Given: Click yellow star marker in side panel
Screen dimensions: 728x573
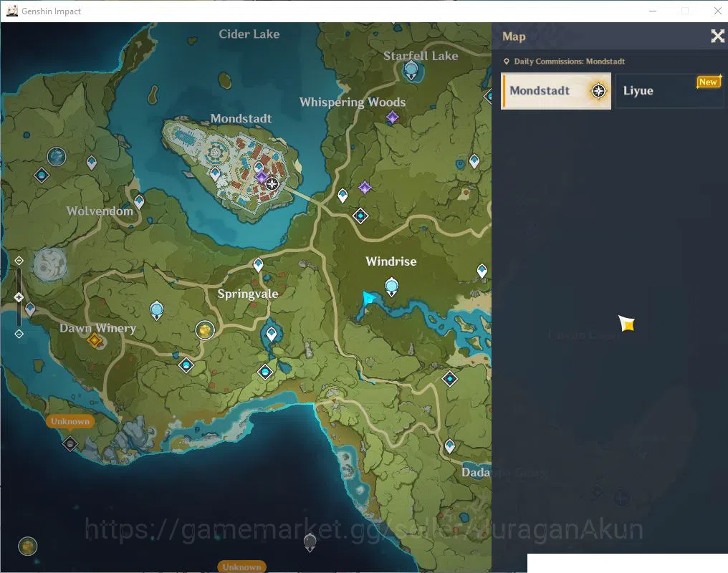Looking at the screenshot, I should [627, 323].
